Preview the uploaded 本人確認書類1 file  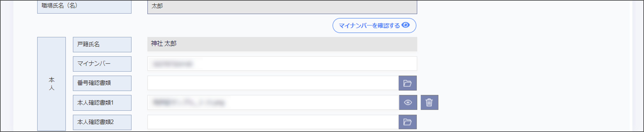(408, 102)
